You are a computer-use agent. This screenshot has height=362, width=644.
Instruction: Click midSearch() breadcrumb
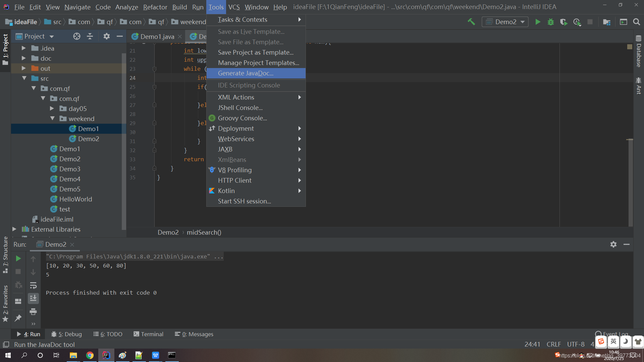(204, 232)
